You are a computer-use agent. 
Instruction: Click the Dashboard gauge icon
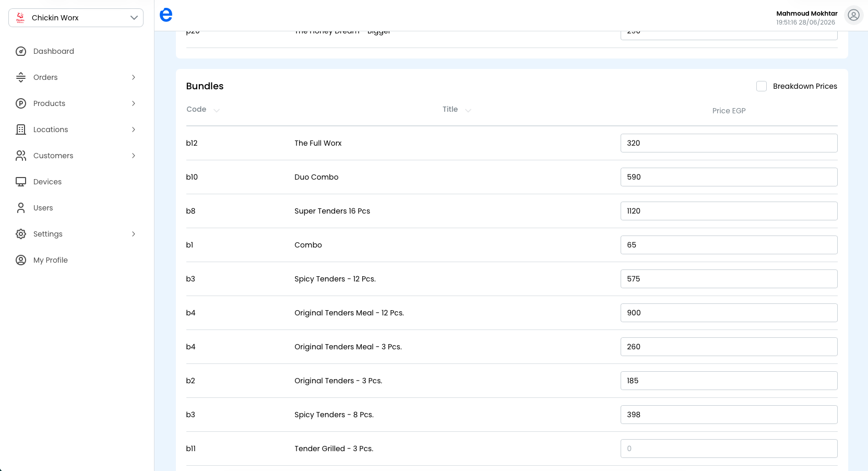(21, 51)
